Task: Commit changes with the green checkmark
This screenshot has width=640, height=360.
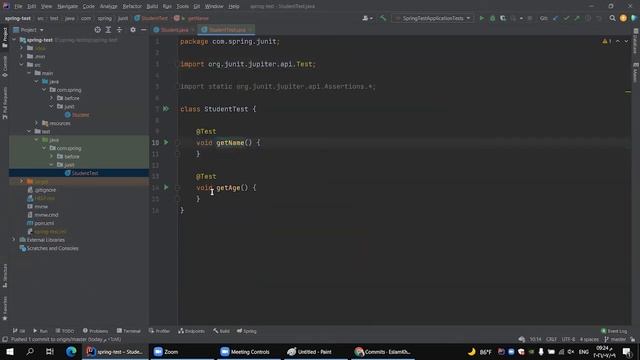Action: [x=566, y=18]
